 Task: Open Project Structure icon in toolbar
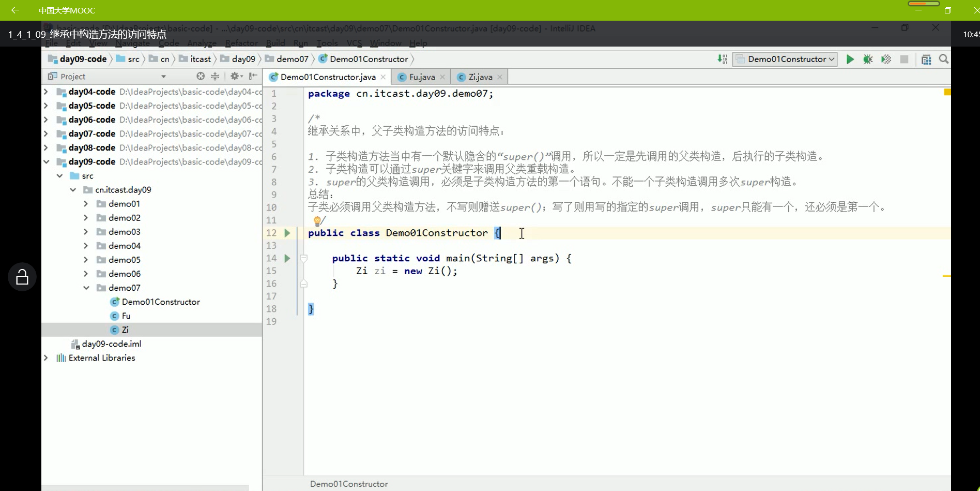tap(926, 59)
